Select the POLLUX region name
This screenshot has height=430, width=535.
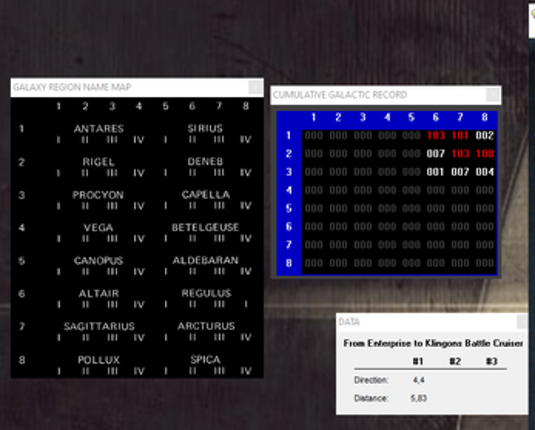coord(99,360)
